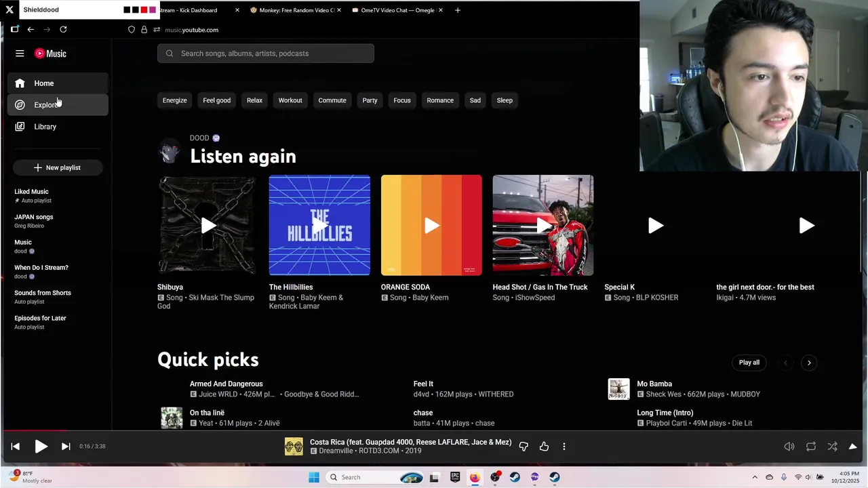Like the current song Costa Rica
The height and width of the screenshot is (488, 868).
(x=544, y=446)
